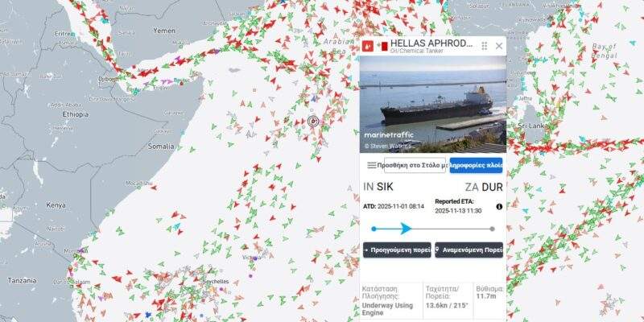The width and height of the screenshot is (644, 322).
Task: Click the red tanker type icon in header
Action: pos(368,46)
